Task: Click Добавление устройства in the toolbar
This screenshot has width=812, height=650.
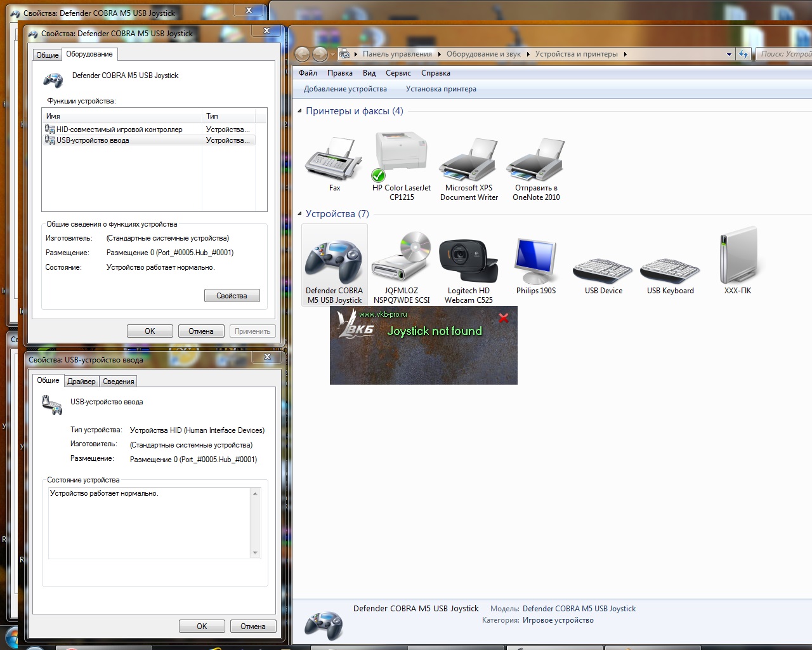Action: coord(345,89)
